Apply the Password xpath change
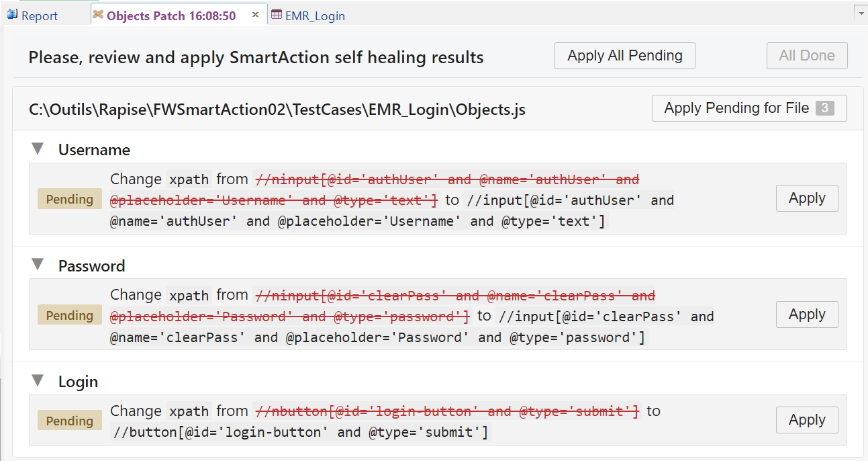This screenshot has width=868, height=461. pyautogui.click(x=807, y=314)
